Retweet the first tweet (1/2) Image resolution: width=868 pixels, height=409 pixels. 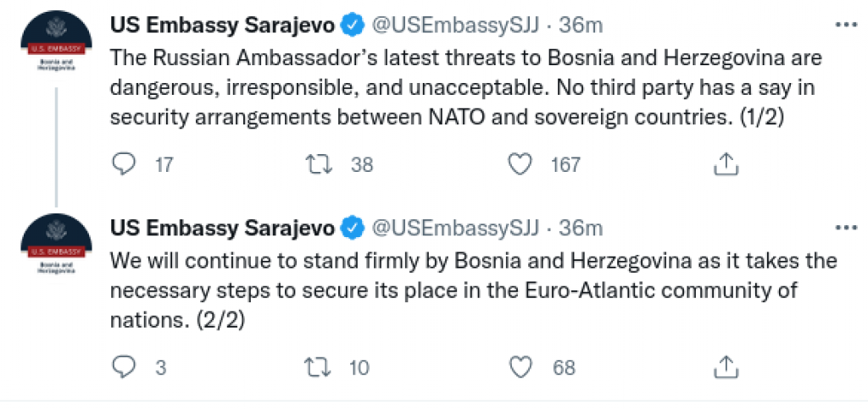coord(319,164)
